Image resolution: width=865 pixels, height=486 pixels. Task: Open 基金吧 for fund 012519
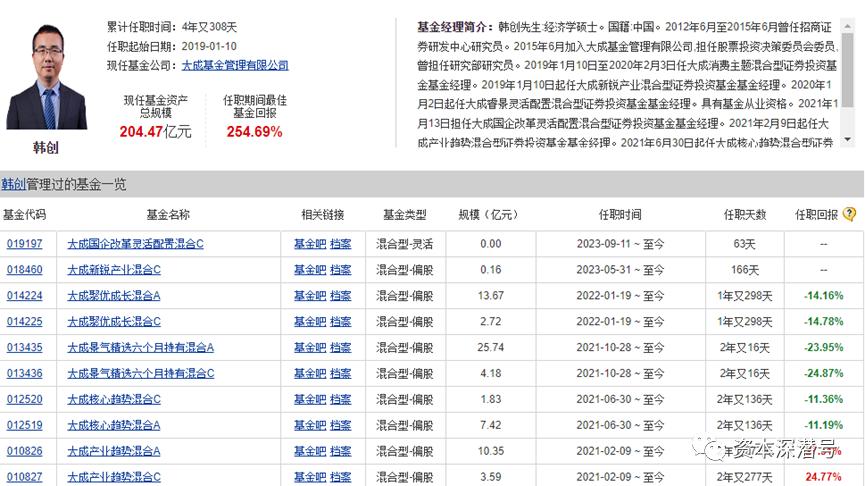309,425
